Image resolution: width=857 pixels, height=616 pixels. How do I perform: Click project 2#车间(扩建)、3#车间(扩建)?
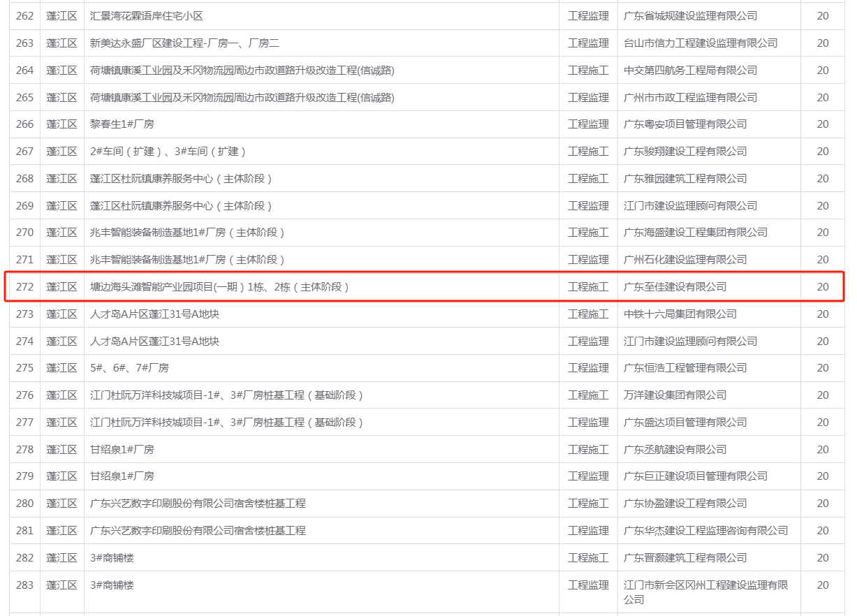[168, 151]
